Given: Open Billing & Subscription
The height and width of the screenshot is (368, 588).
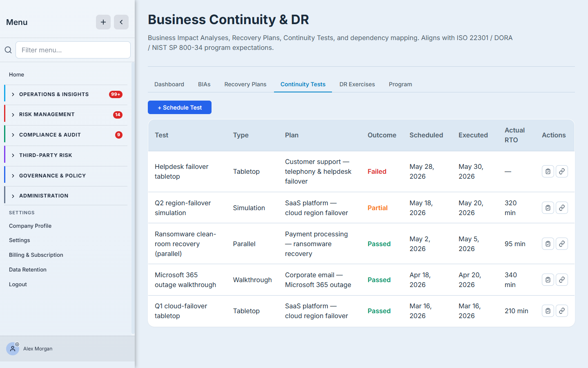Looking at the screenshot, I should point(36,255).
